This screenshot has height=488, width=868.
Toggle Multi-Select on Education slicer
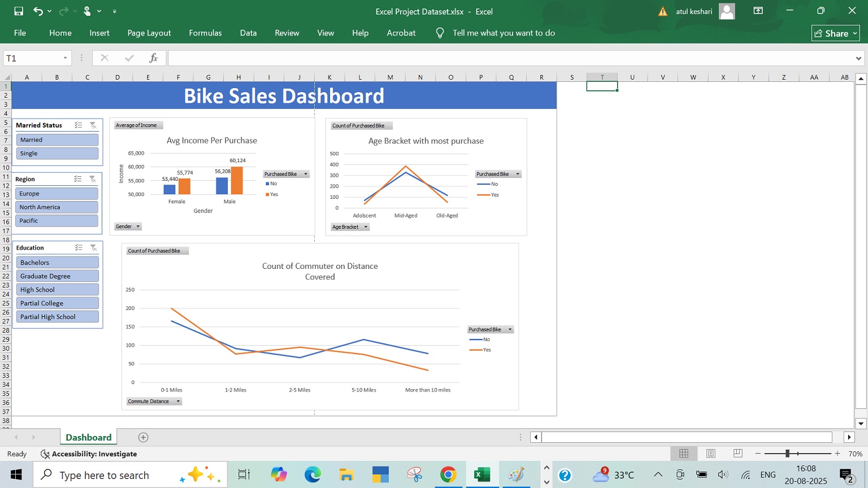[x=79, y=248]
